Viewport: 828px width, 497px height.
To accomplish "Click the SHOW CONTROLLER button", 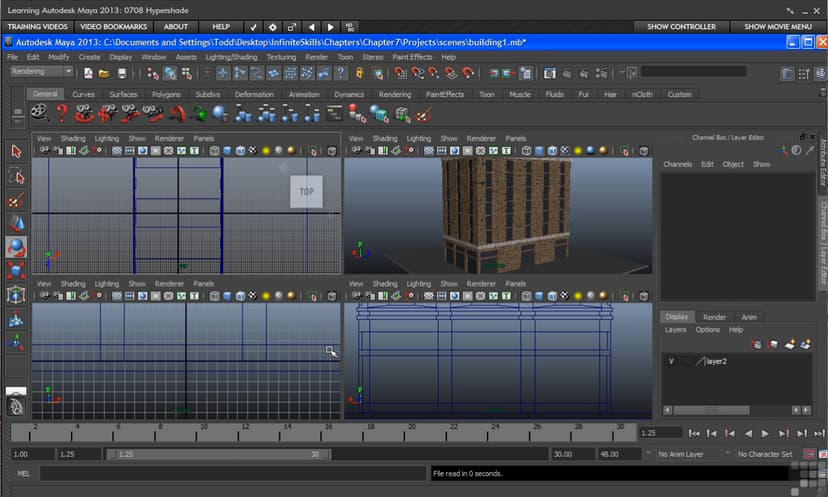I will [x=681, y=26].
